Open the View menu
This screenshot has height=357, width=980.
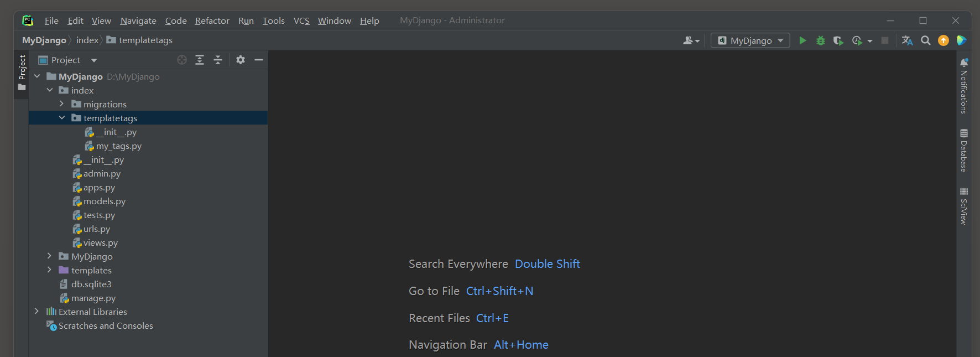click(101, 20)
